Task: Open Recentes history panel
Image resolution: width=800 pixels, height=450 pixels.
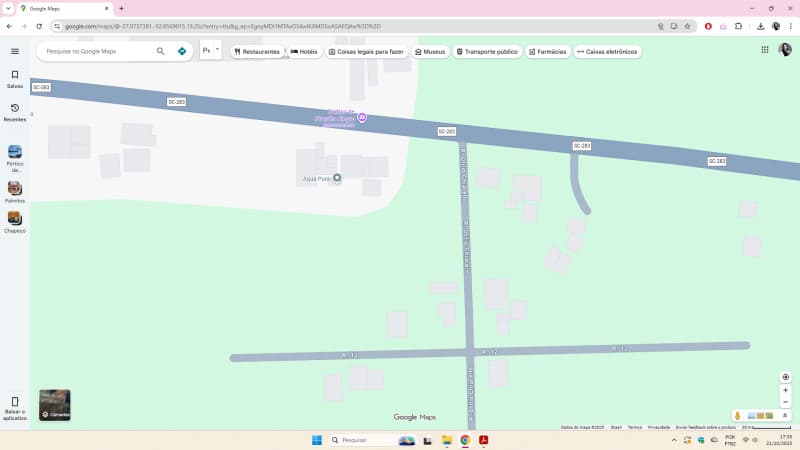Action: coord(15,113)
